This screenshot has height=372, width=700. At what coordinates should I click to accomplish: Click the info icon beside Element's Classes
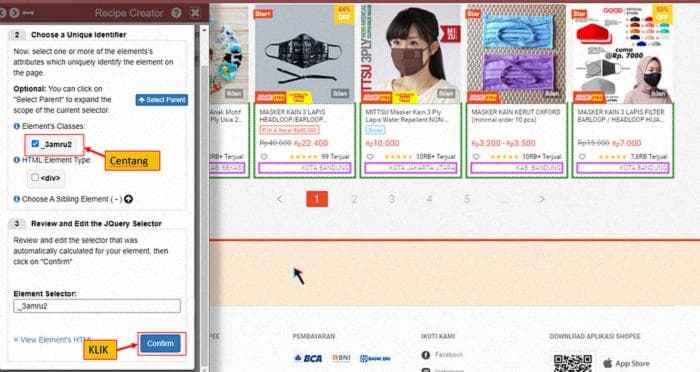(17, 126)
